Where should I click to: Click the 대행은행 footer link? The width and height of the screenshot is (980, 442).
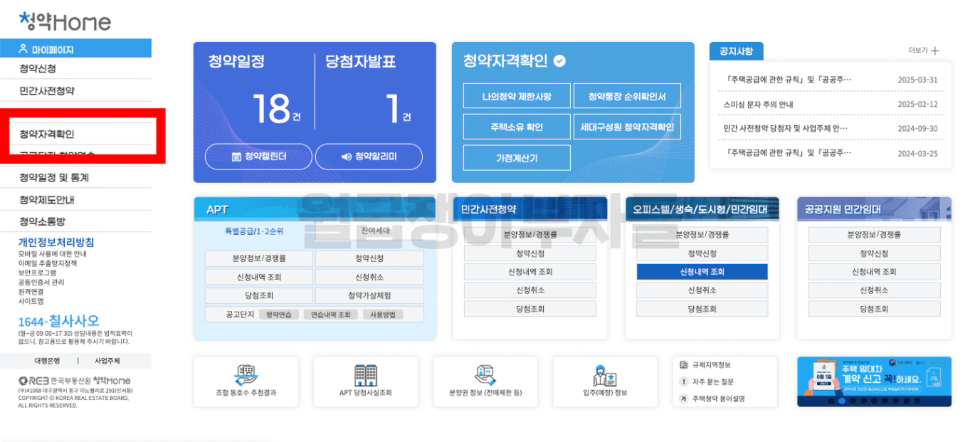click(47, 361)
